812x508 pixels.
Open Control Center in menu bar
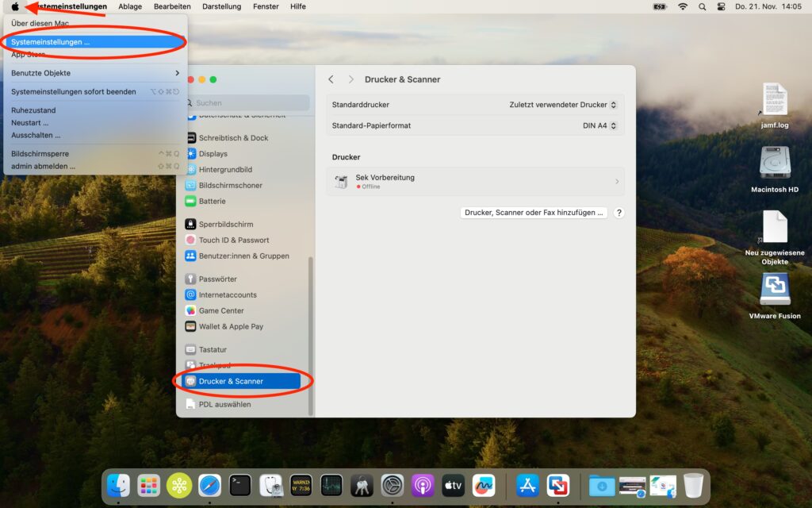721,6
